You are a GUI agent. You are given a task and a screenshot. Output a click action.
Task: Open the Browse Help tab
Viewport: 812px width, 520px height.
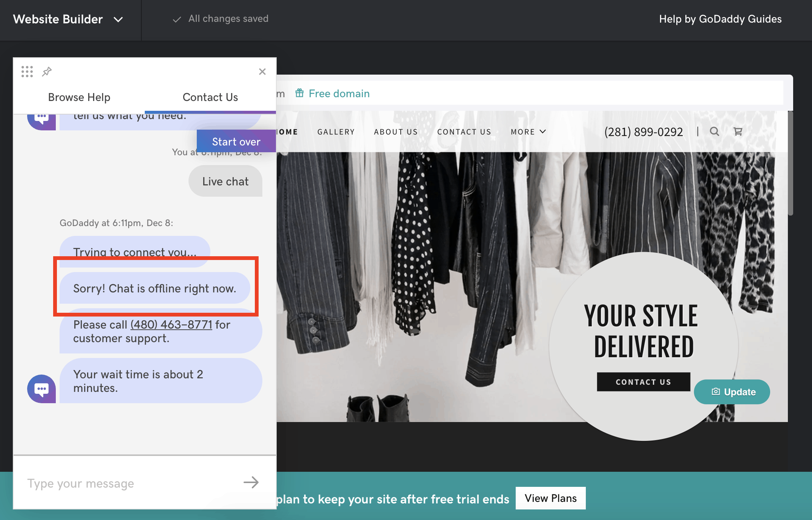(x=79, y=97)
